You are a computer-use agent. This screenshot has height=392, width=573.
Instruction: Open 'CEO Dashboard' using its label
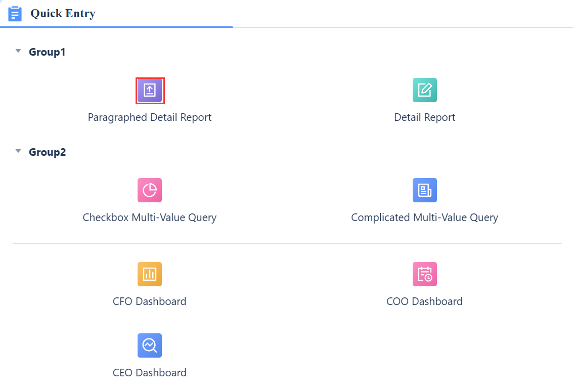[150, 372]
